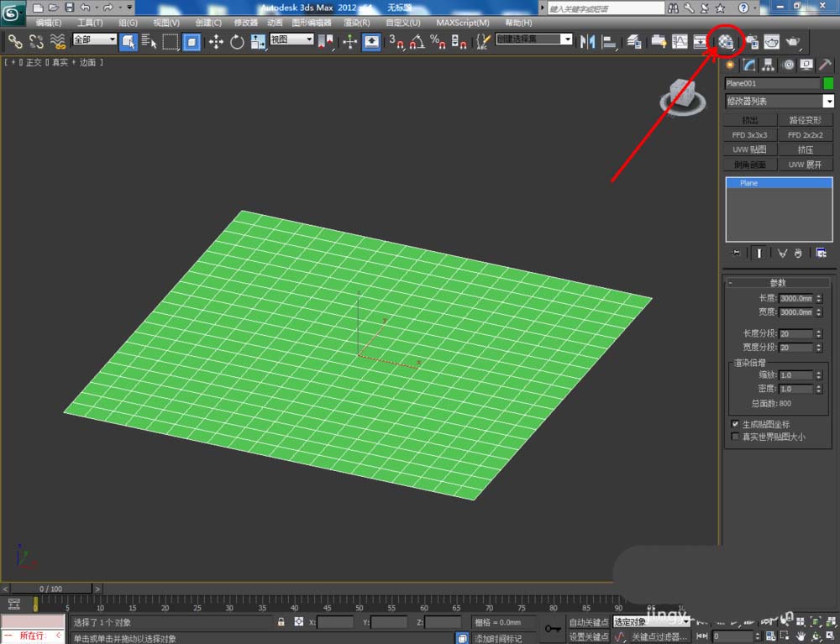Open the Material Editor from the toolbar
The width and height of the screenshot is (840, 644).
[x=726, y=41]
